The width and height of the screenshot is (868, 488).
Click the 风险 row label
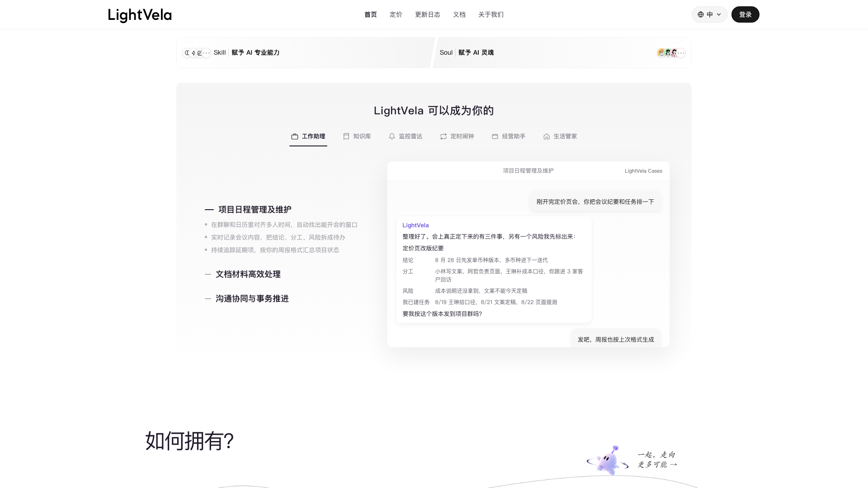click(408, 291)
